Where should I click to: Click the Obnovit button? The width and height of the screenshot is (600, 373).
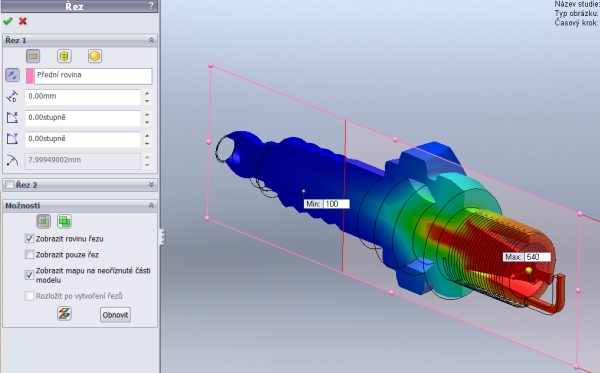pyautogui.click(x=115, y=315)
